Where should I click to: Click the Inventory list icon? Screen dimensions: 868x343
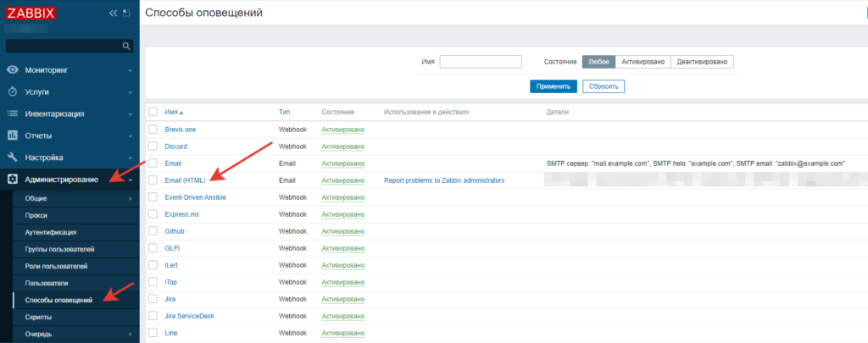(x=12, y=113)
